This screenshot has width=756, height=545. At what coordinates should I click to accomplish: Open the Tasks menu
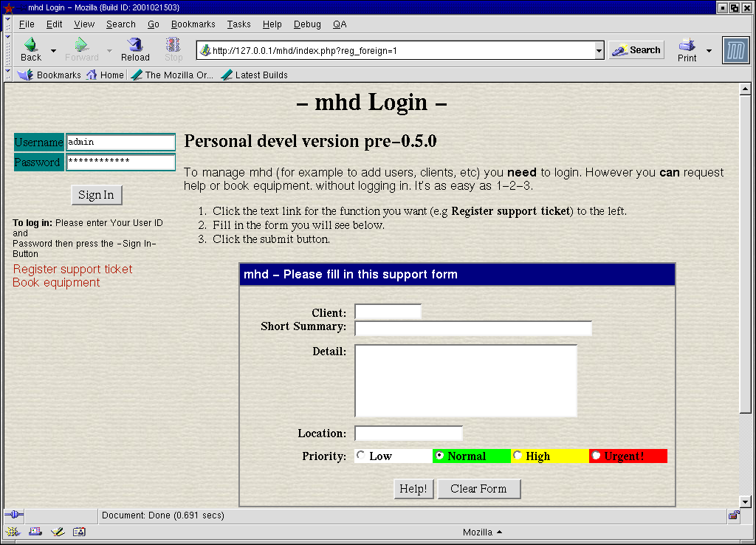tap(238, 24)
